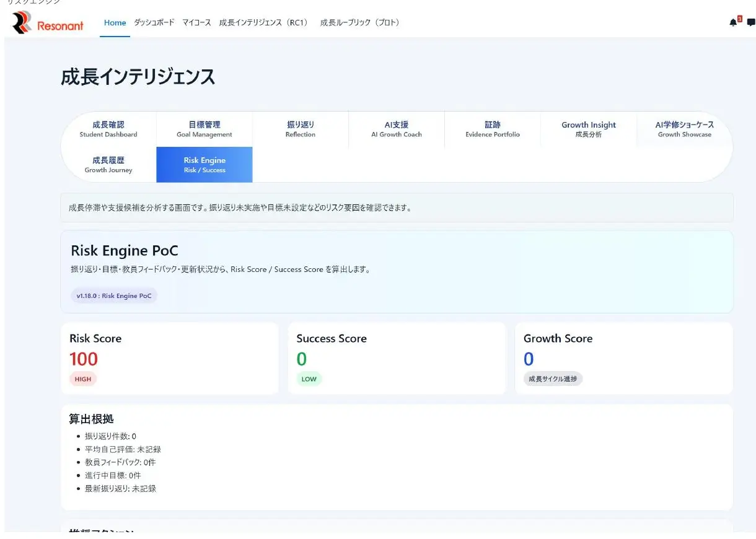Click the 振り返り件数: 0 list item

110,436
